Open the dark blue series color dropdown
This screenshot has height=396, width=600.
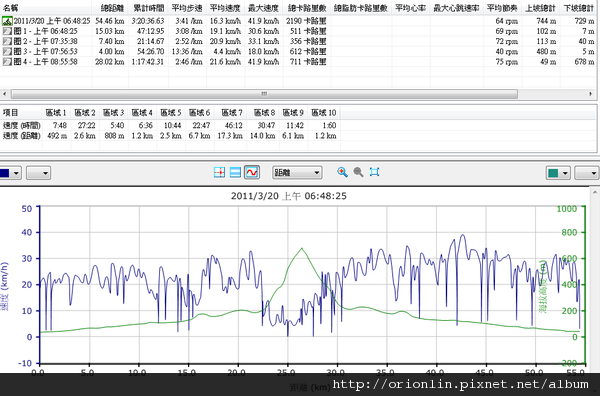[10, 173]
